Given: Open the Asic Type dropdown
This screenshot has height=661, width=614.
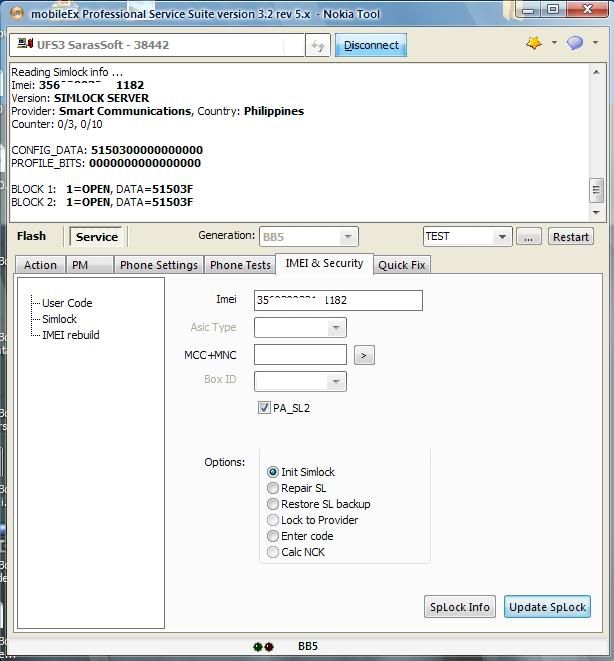Looking at the screenshot, I should [300, 328].
